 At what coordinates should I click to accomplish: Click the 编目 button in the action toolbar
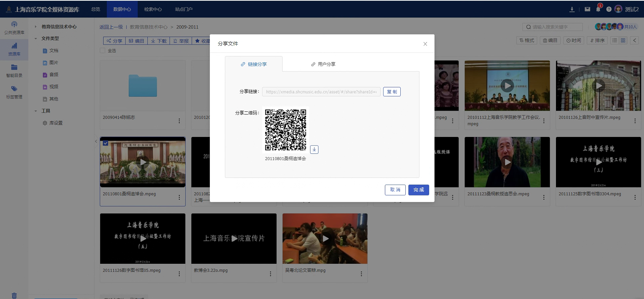(136, 41)
